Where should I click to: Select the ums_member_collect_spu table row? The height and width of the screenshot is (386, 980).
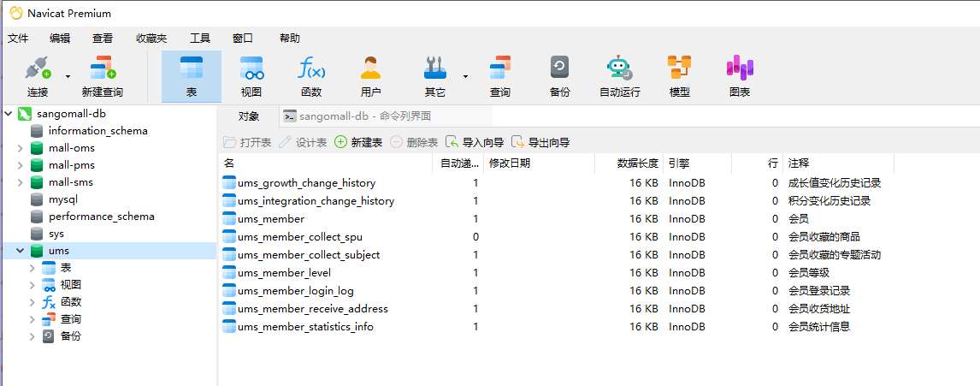pyautogui.click(x=556, y=237)
